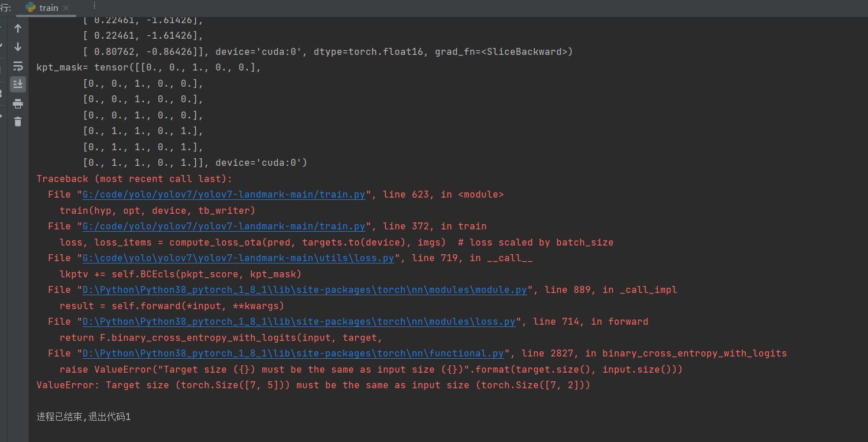Select the Down the Stack Trace arrow icon
The image size is (868, 442).
pyautogui.click(x=18, y=47)
